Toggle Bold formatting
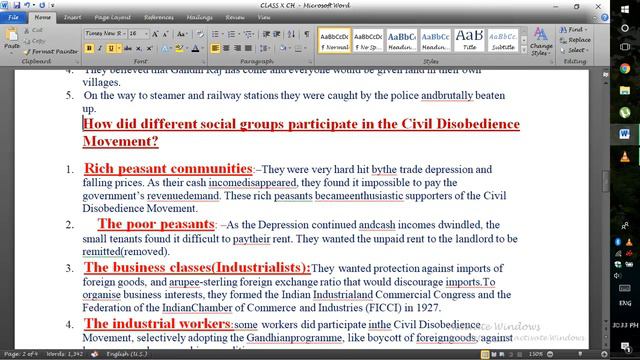Screen dimensions: 640x360 (89, 48)
